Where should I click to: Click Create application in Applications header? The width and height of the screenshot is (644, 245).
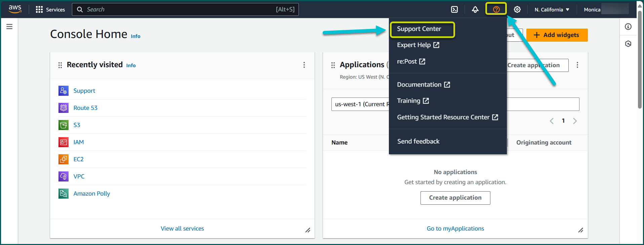[537, 65]
